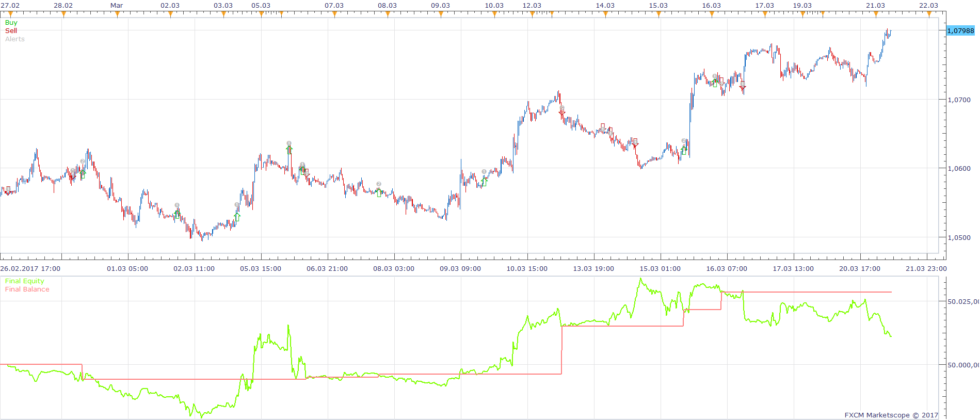Click the 17.03 13:00 time label
Screen dimensions: 980x420
point(793,269)
